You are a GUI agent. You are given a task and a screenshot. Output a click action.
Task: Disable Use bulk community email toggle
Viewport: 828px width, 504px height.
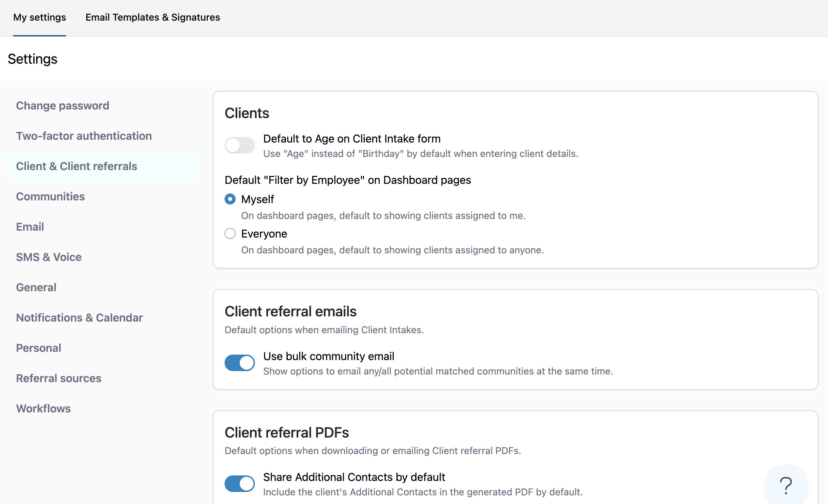pyautogui.click(x=239, y=363)
